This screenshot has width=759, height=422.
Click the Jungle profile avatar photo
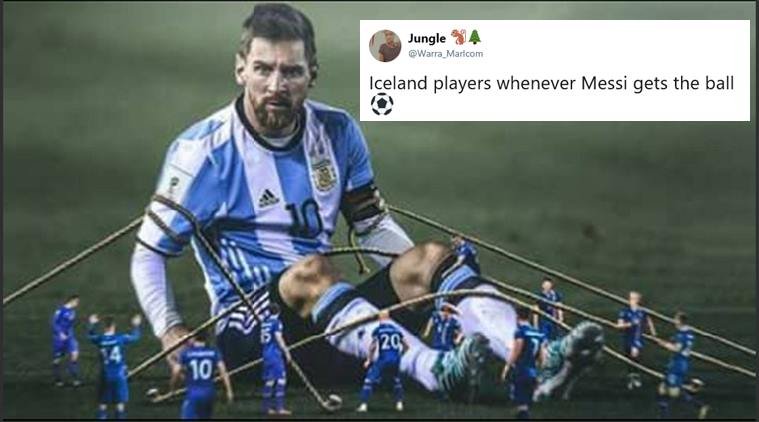pos(385,46)
